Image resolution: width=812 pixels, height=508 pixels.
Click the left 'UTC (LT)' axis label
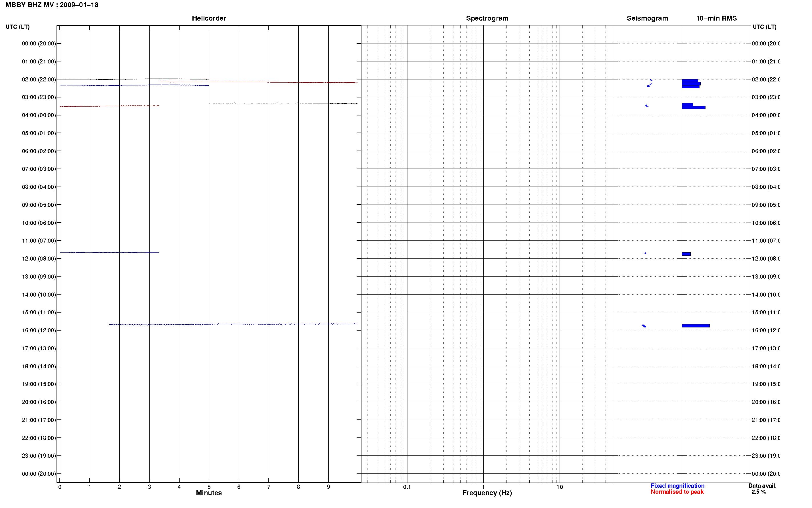point(17,27)
